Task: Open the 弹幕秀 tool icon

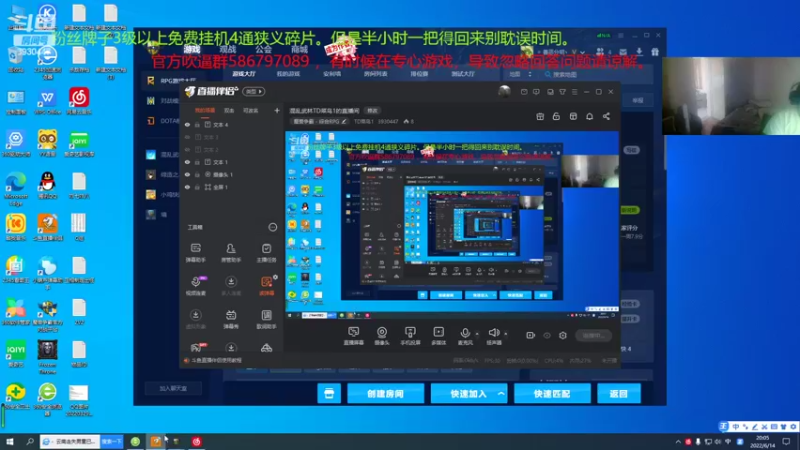Action: tap(231, 319)
